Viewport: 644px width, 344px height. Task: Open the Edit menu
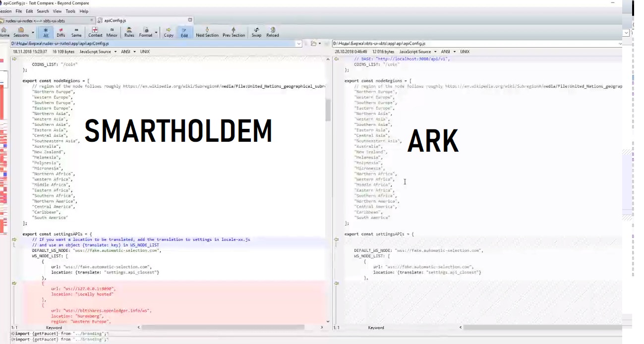(30, 11)
